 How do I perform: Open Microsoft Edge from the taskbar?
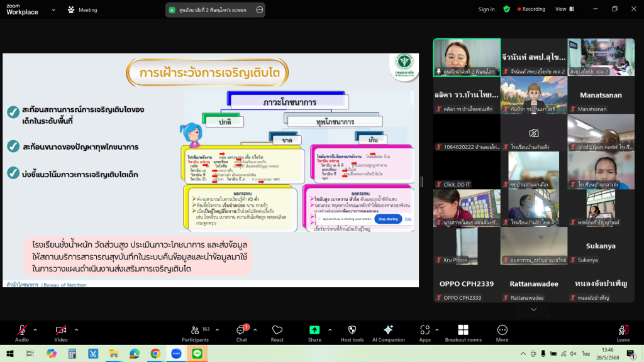point(135,353)
